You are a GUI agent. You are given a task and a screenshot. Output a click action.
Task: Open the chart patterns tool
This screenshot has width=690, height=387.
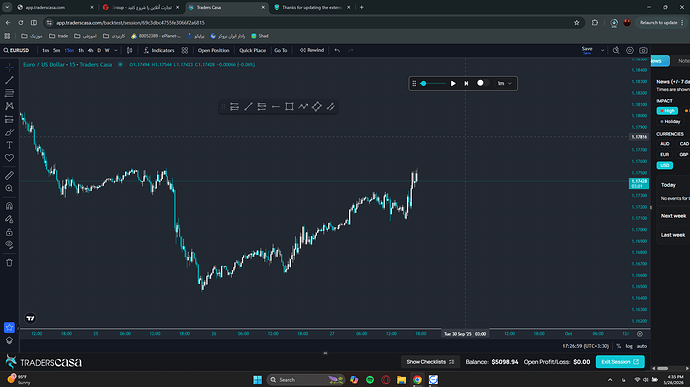(x=9, y=106)
